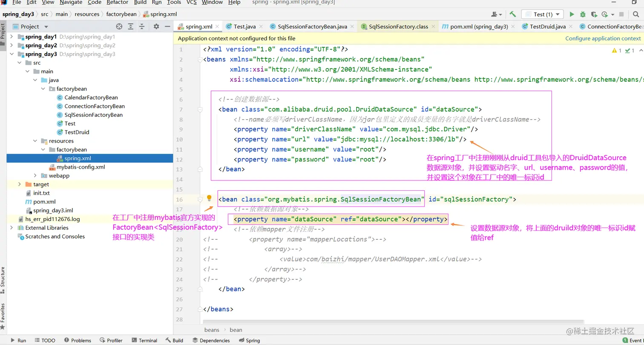The height and width of the screenshot is (345, 644).
Task: Open the Terminal tool window
Action: [x=144, y=340]
